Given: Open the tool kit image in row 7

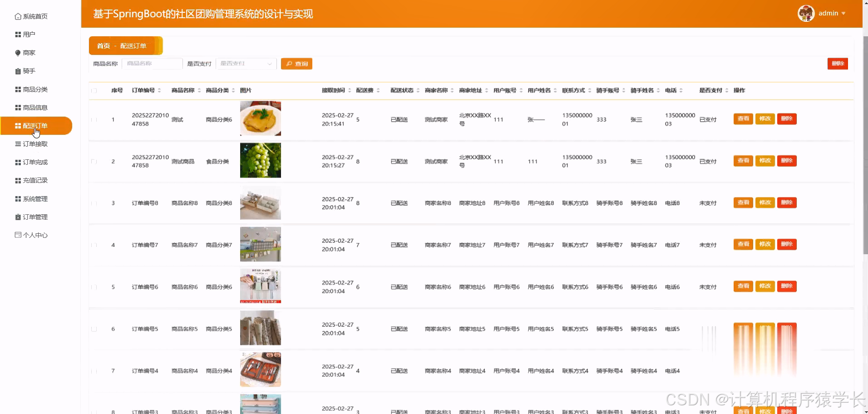Looking at the screenshot, I should click(261, 370).
